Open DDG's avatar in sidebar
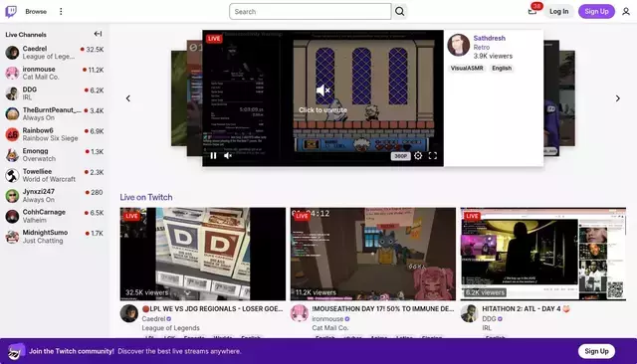 [12, 93]
